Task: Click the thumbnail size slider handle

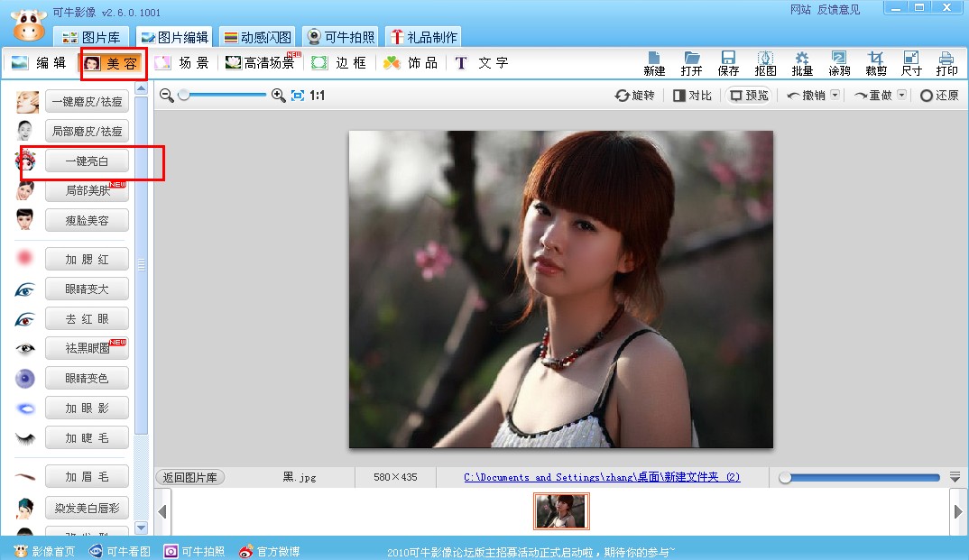Action: 786,477
